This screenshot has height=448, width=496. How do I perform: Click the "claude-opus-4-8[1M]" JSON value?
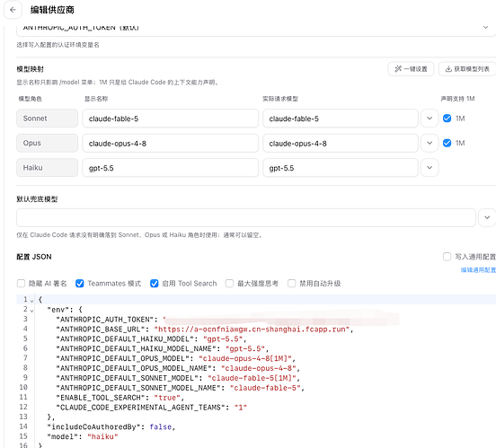244,358
